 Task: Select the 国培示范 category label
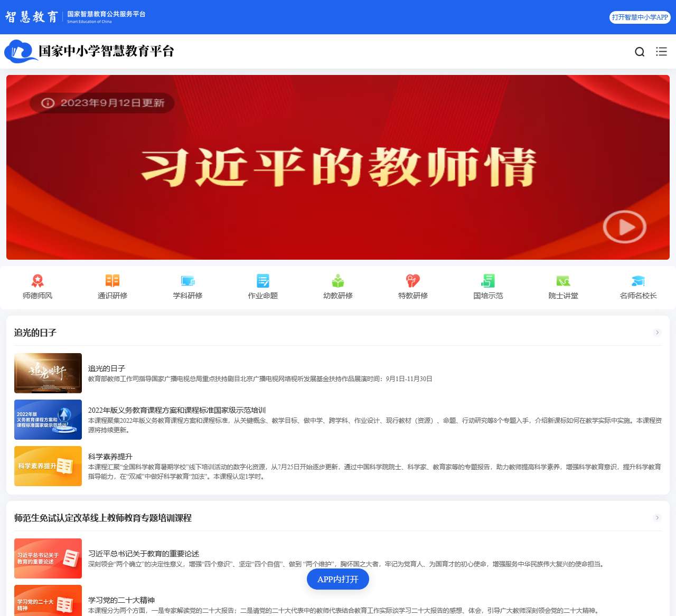click(489, 296)
